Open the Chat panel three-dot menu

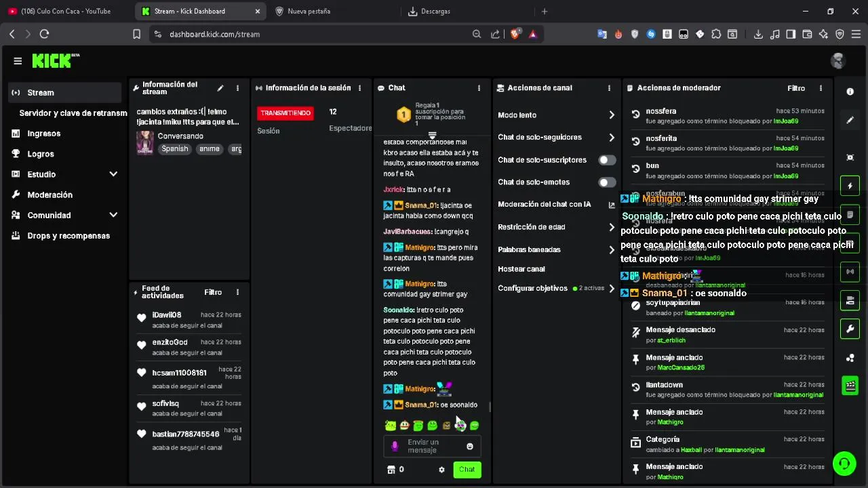479,88
